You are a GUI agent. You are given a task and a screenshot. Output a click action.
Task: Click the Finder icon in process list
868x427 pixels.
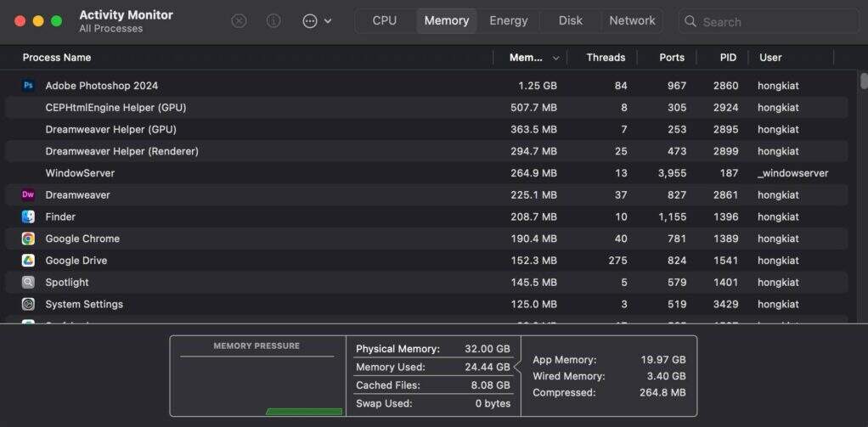28,217
